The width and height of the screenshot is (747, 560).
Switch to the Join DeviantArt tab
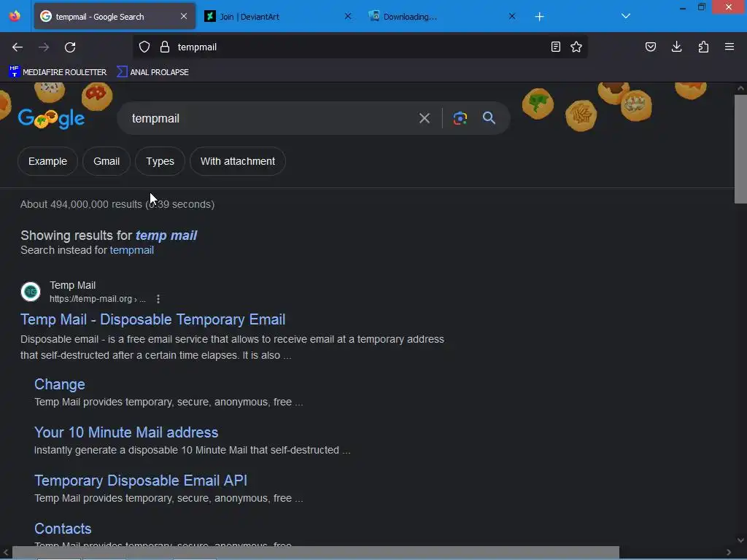tap(279, 16)
